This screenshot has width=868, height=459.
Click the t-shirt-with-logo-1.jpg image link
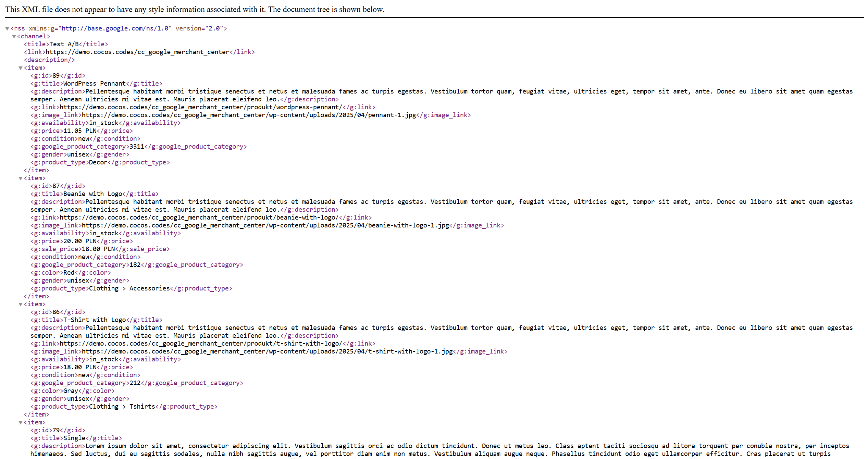pos(267,351)
